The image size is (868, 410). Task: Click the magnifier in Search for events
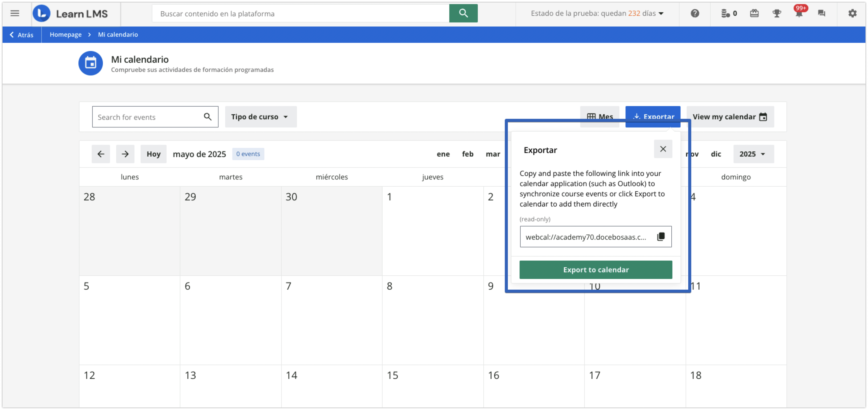click(x=208, y=117)
